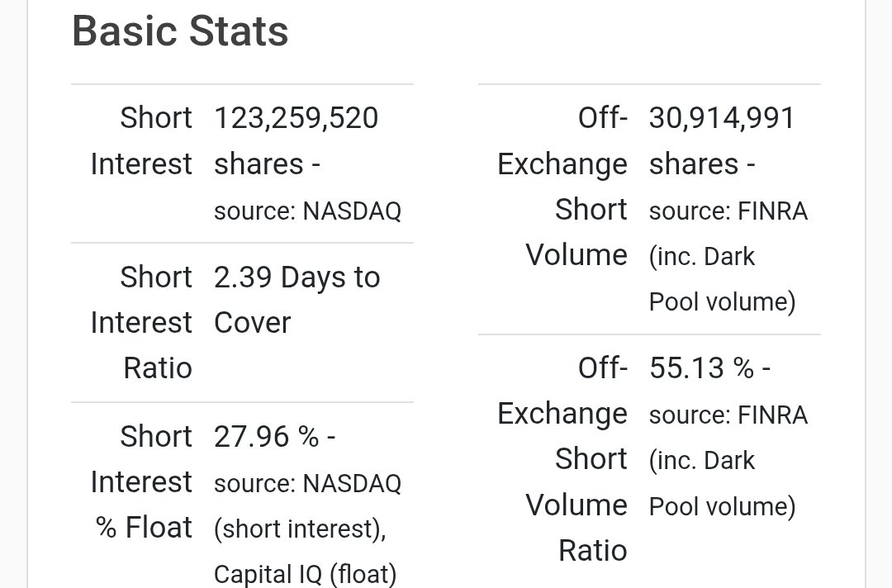Click the 30,914,991 shares value
This screenshot has height=588, width=892.
pyautogui.click(x=722, y=141)
